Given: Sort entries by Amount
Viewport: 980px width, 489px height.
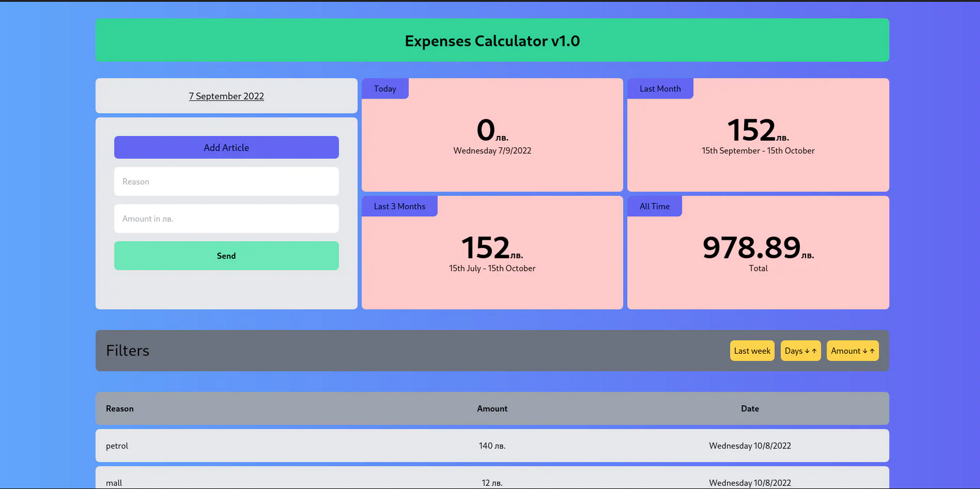Looking at the screenshot, I should pyautogui.click(x=853, y=351).
